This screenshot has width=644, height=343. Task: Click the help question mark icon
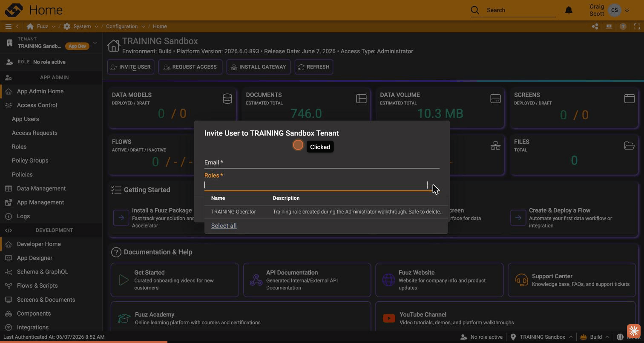(x=623, y=26)
